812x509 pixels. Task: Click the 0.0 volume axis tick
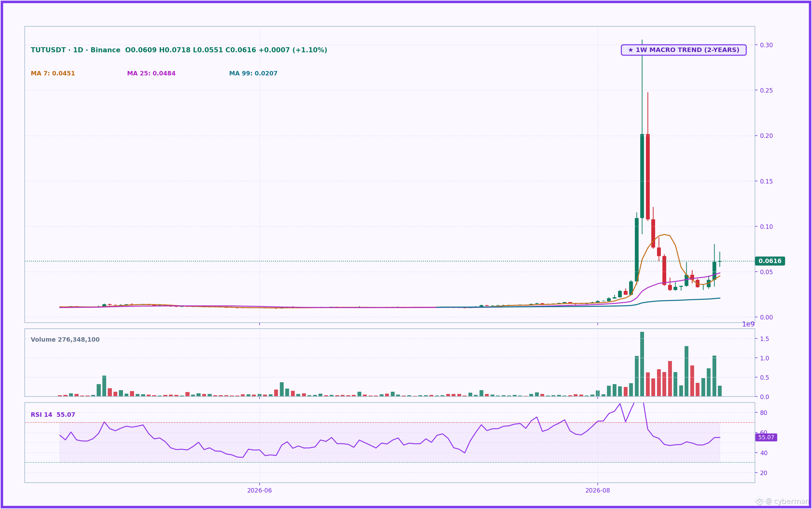[x=764, y=397]
